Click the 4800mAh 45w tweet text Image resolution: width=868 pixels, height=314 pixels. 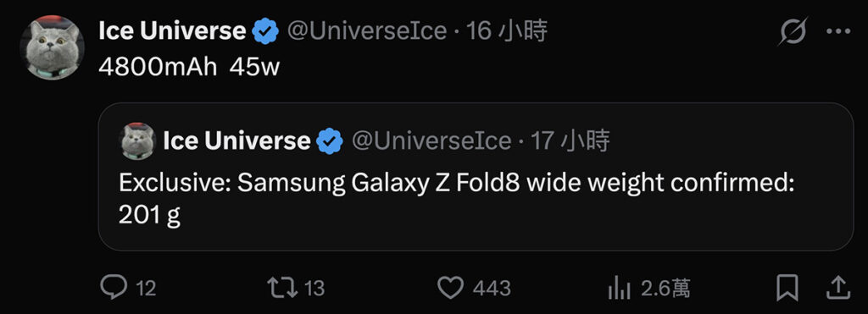189,68
